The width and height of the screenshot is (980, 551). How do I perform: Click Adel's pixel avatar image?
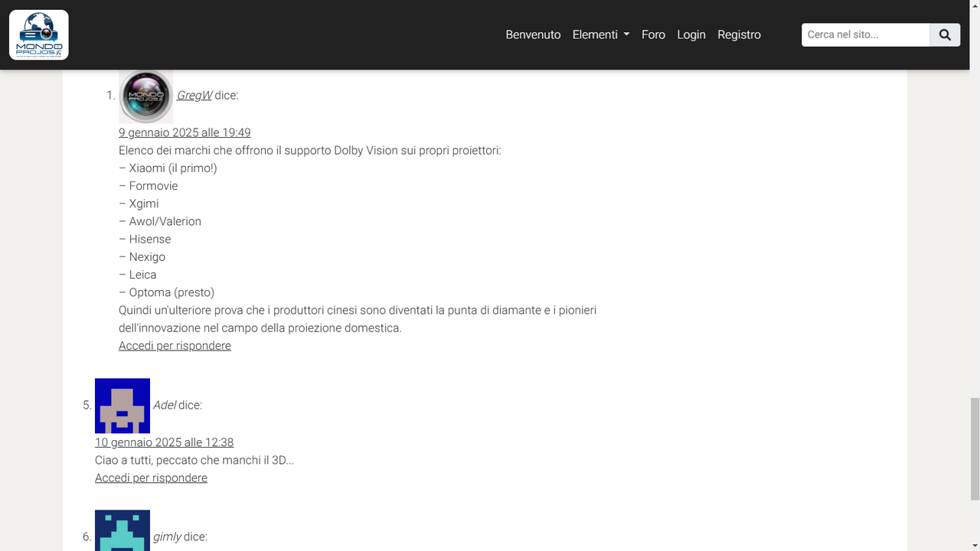(x=122, y=406)
